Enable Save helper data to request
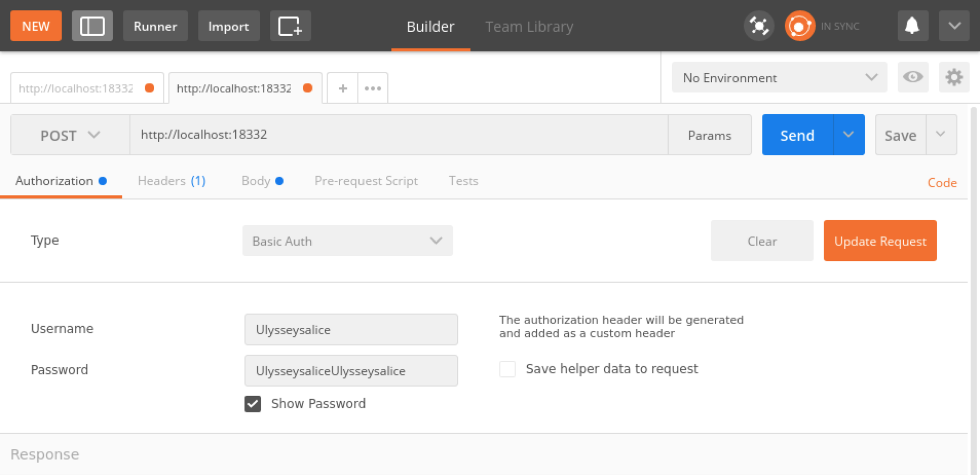 [x=507, y=369]
